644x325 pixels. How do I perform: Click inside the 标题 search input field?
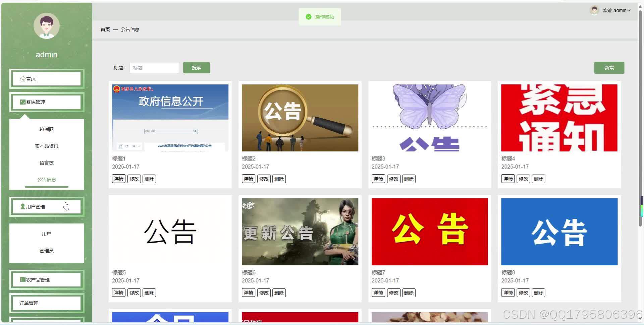coord(154,67)
